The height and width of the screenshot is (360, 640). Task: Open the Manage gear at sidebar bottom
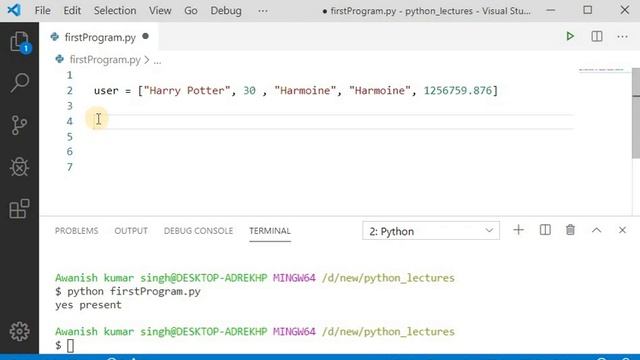pos(20,331)
